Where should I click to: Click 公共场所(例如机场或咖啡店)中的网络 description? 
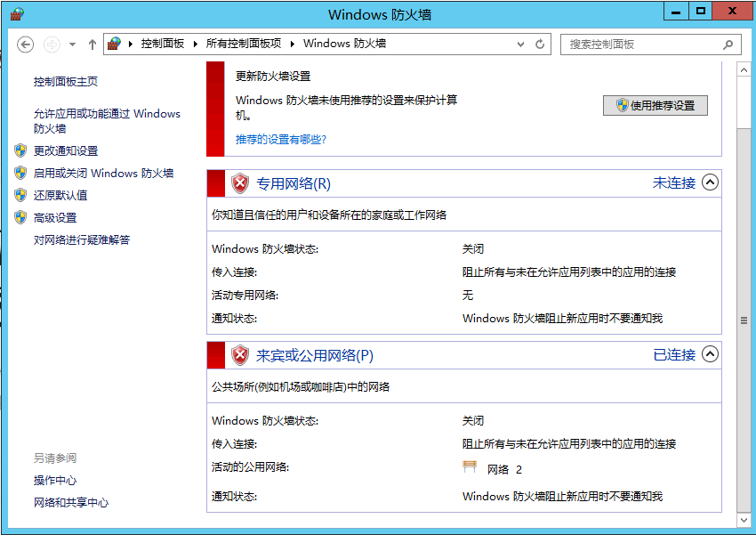301,386
